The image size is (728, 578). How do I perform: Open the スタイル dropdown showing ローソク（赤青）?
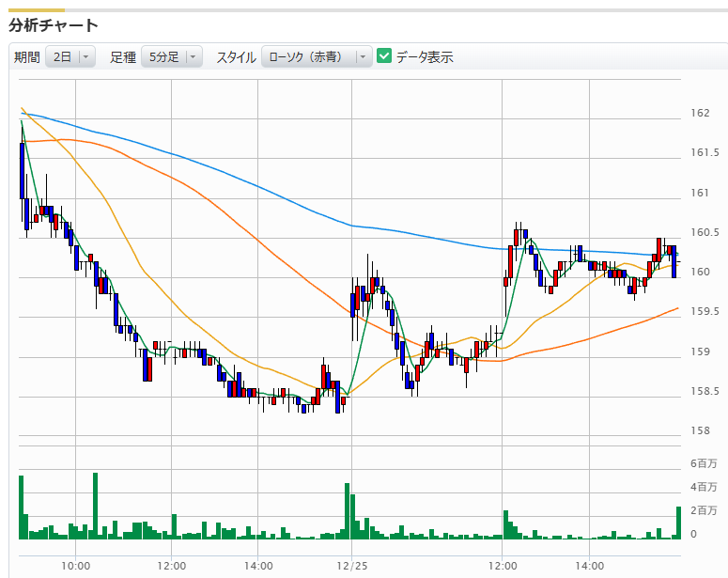tap(317, 57)
